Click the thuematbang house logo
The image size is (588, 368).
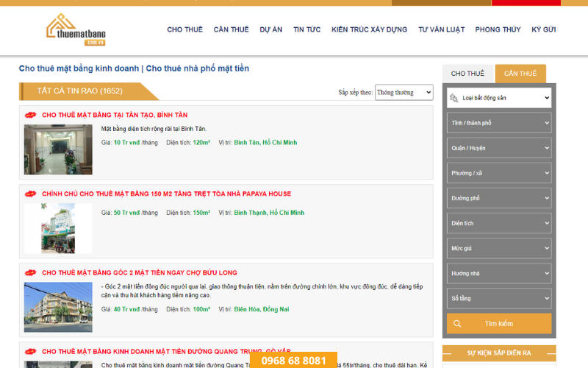click(x=76, y=29)
